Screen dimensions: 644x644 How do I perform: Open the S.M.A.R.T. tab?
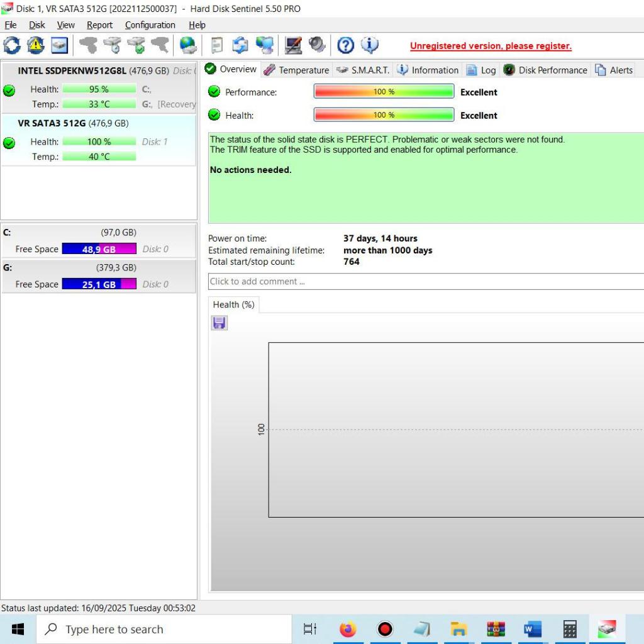363,70
